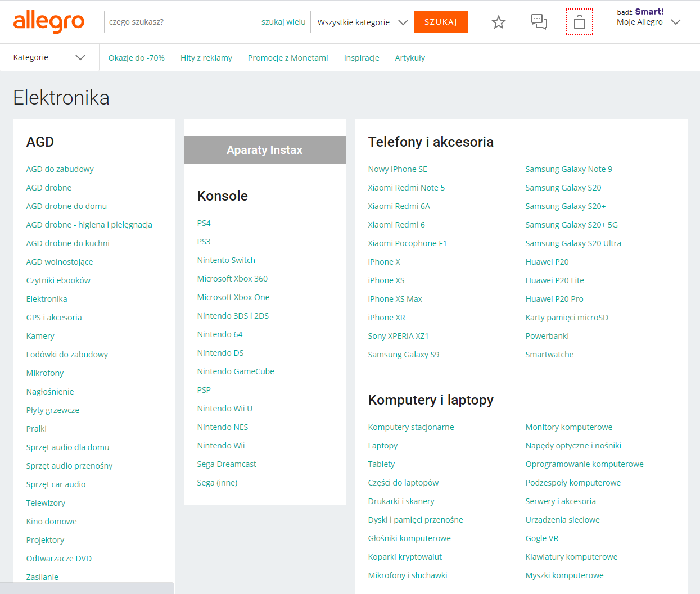
Task: Open Karty pamięci microSD link
Action: click(567, 318)
